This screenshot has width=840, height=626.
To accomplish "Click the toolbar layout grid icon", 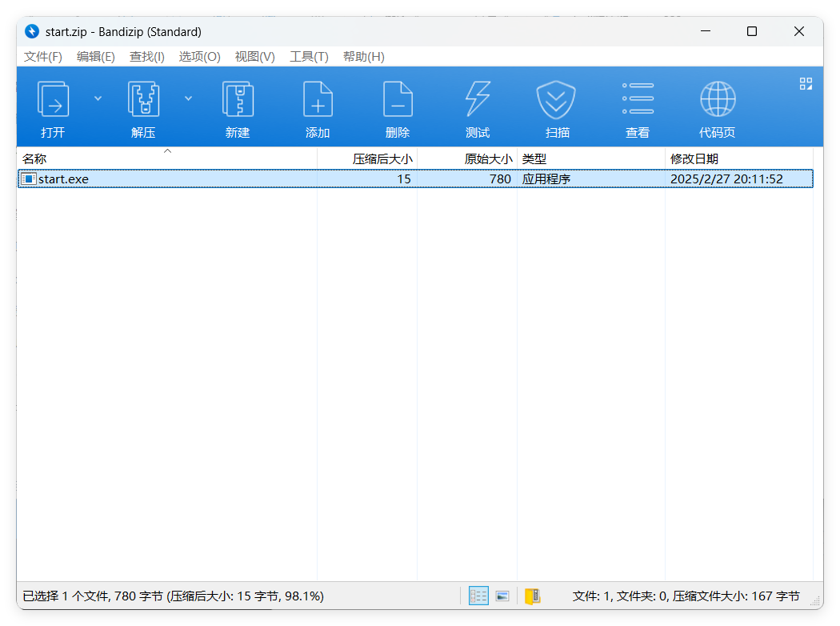I will [x=806, y=83].
